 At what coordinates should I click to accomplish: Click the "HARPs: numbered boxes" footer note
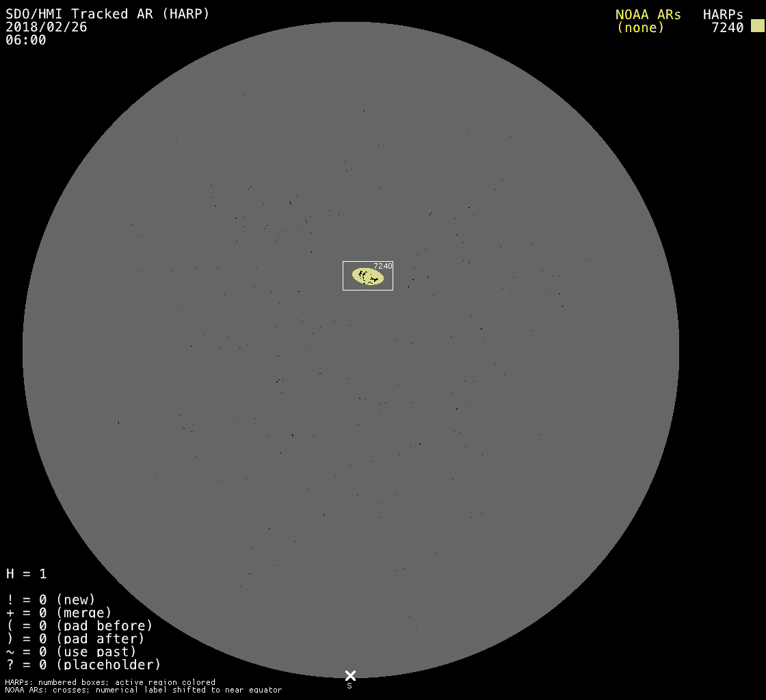(110, 682)
